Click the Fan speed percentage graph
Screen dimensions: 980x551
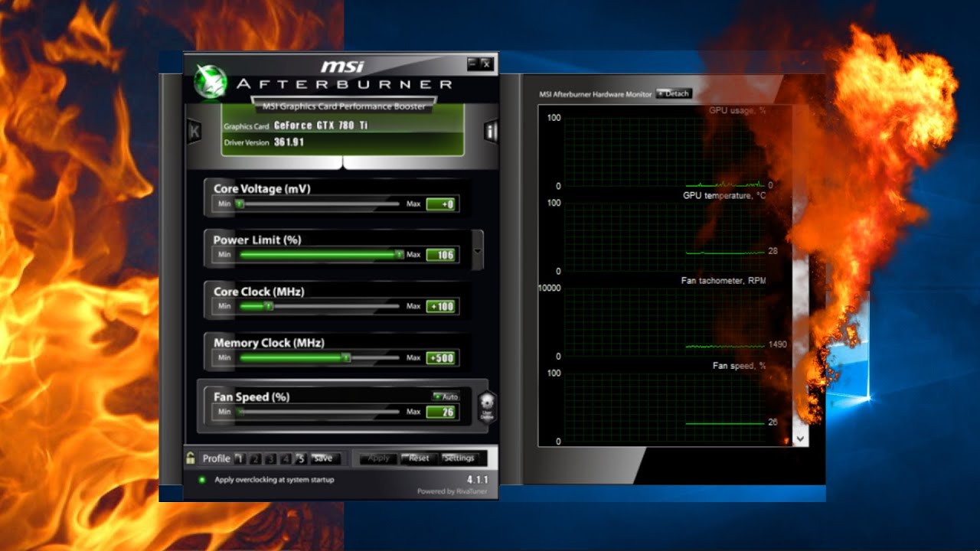point(665,407)
